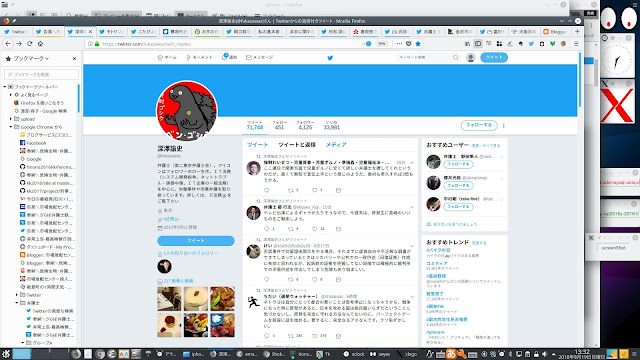Image resolution: width=640 pixels, height=360 pixels.
Task: Reply to the first tweet via the comment icon
Action: [267, 190]
